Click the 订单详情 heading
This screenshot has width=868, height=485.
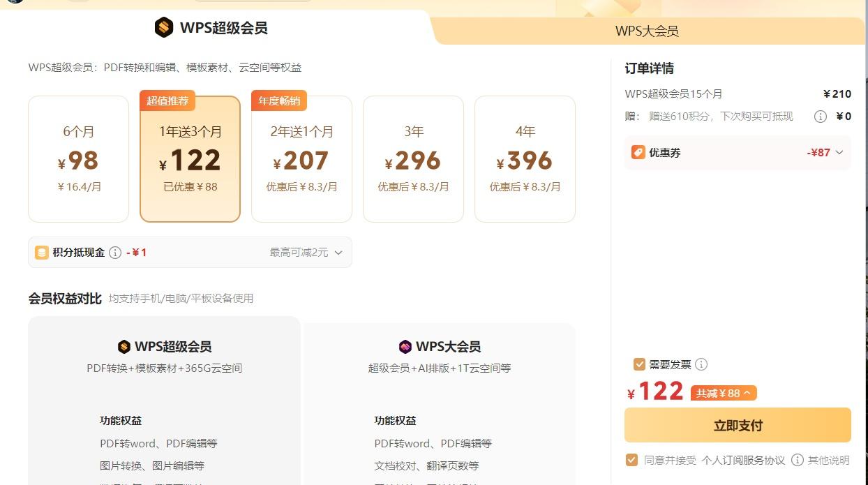(649, 68)
